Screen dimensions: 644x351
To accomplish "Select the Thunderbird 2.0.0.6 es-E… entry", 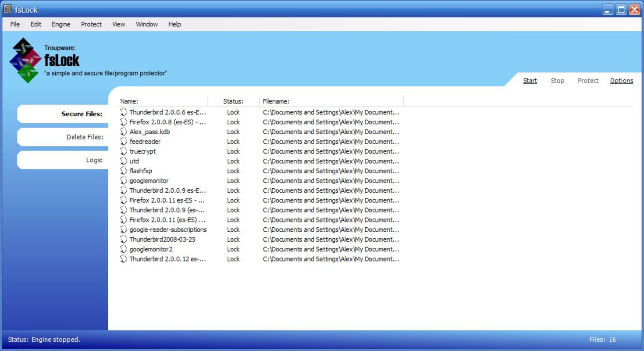I will coord(167,112).
